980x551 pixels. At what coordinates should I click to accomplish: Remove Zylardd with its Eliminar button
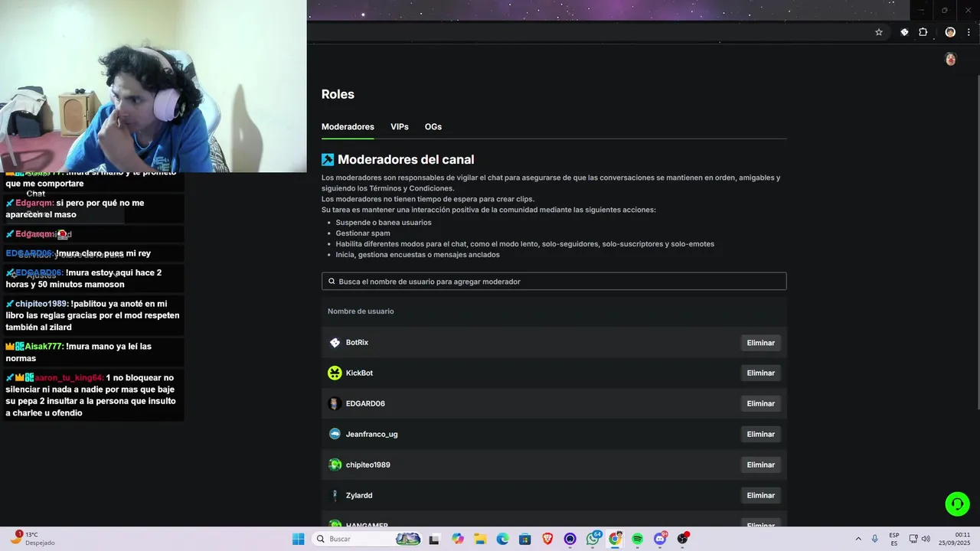761,495
